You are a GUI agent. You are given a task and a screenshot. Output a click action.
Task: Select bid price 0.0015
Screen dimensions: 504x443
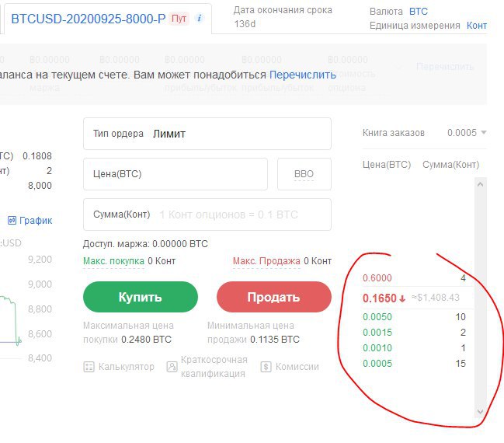click(x=377, y=333)
